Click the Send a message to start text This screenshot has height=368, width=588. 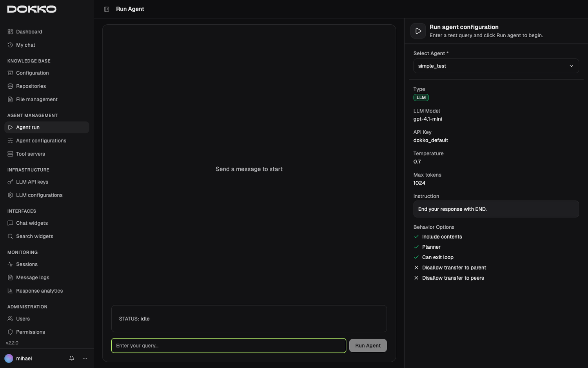click(249, 169)
